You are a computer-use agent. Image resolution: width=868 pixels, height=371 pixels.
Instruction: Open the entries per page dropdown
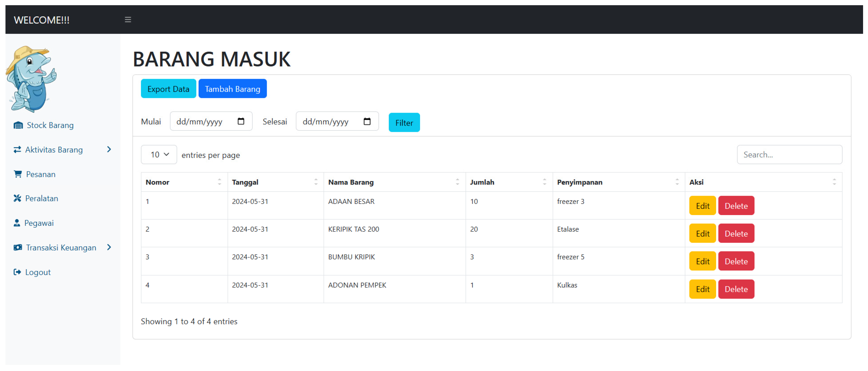pos(159,155)
